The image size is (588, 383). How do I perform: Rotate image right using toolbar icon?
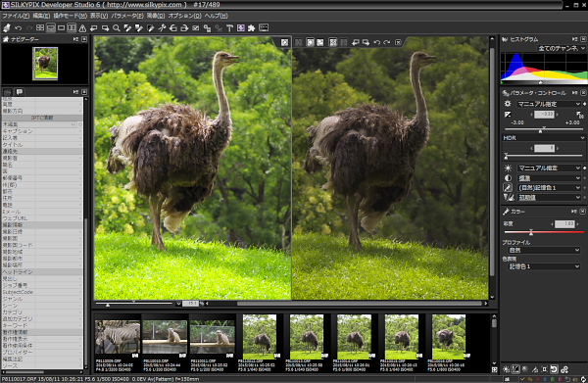[x=184, y=28]
